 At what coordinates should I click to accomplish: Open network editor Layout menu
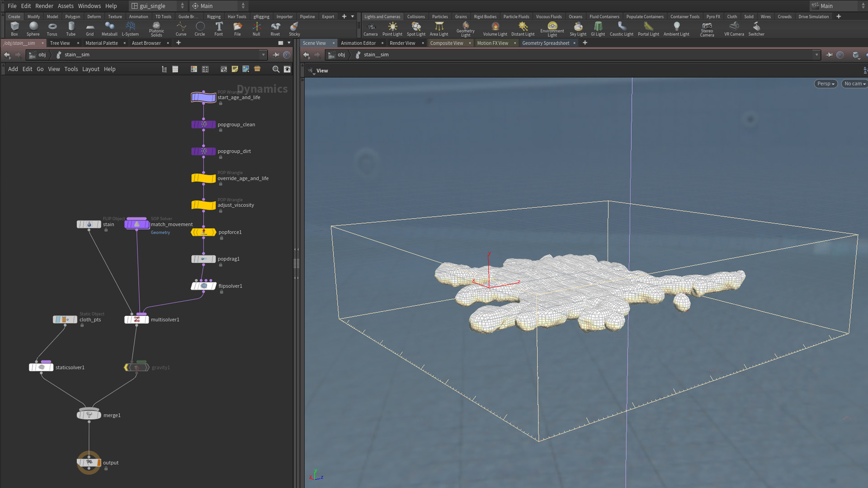pos(90,69)
